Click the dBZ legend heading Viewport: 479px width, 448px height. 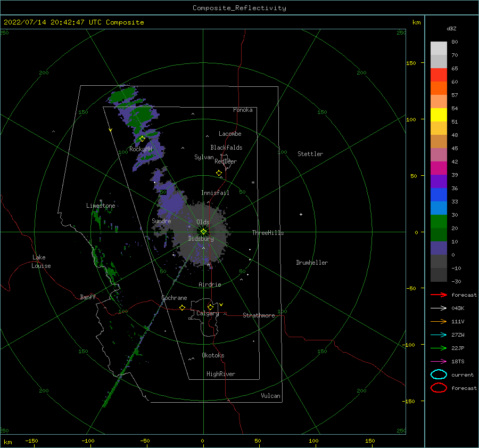point(451,28)
